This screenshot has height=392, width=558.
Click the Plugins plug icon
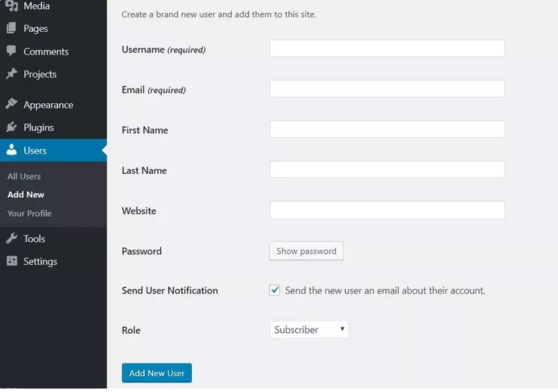coord(12,127)
